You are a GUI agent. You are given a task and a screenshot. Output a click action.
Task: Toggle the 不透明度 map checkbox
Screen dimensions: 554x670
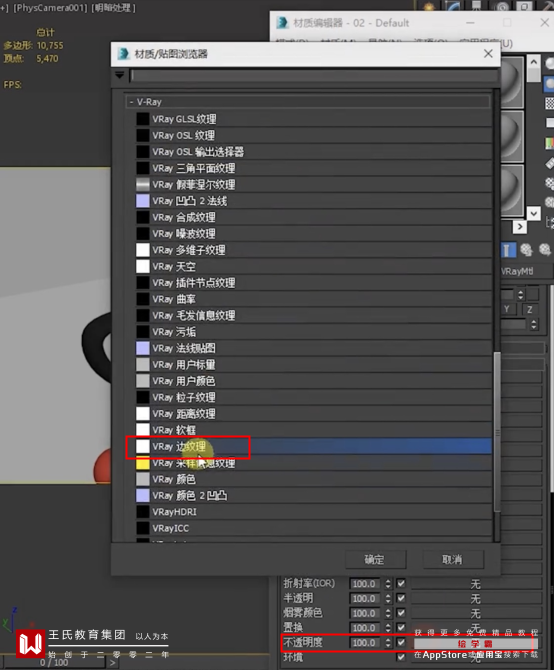(x=401, y=642)
